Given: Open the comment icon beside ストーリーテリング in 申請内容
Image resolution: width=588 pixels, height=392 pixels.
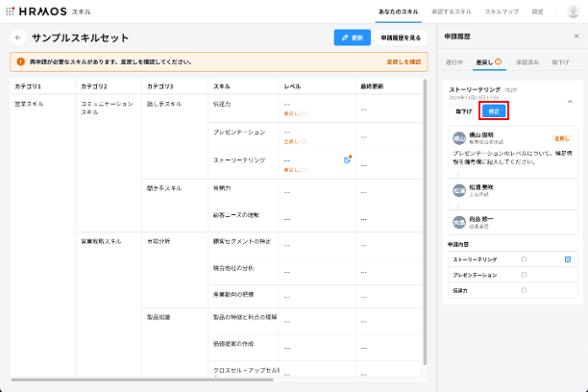Looking at the screenshot, I should coord(567,259).
